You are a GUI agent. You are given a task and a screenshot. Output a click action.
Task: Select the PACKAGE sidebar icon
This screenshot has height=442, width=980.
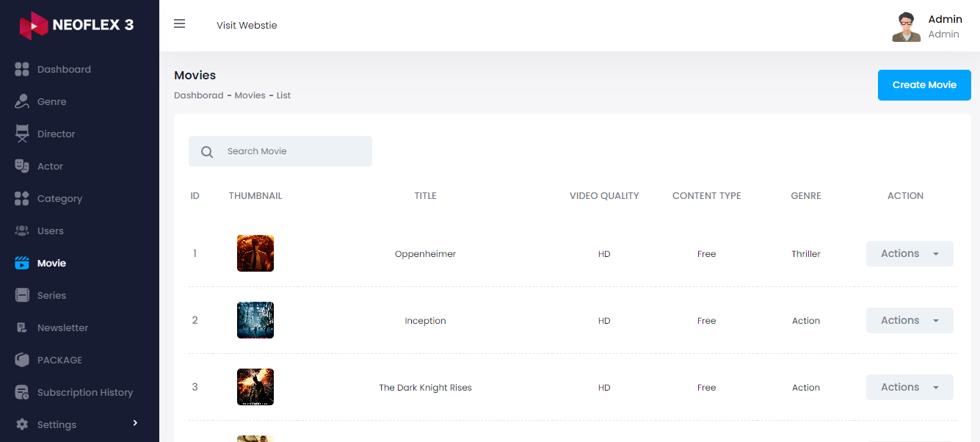[23, 360]
